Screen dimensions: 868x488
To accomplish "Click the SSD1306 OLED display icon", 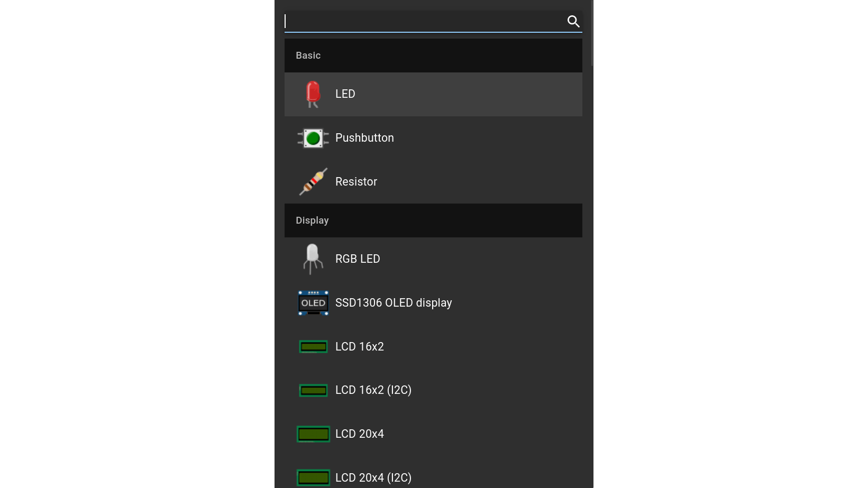I will [x=313, y=303].
